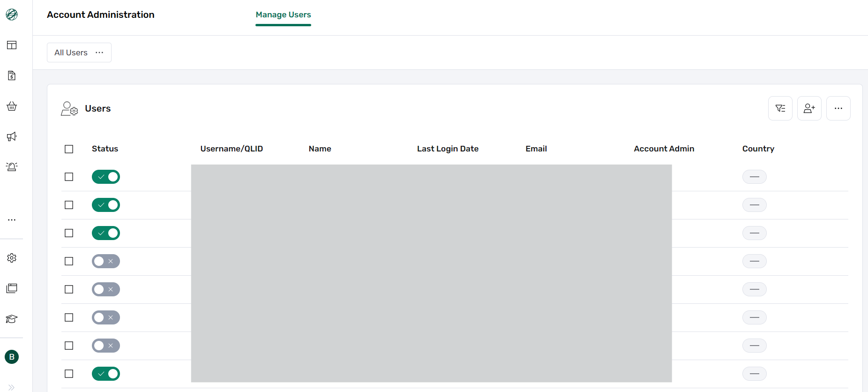The image size is (868, 392).
Task: Enable the sixth row status toggle
Action: tap(106, 317)
